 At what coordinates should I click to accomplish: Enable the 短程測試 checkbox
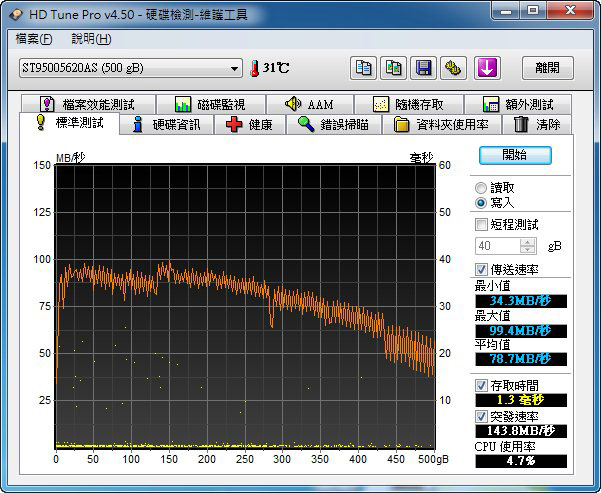[481, 224]
